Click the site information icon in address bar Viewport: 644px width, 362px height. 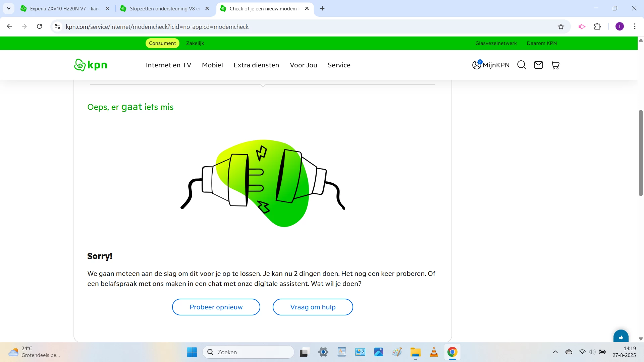[x=57, y=27]
